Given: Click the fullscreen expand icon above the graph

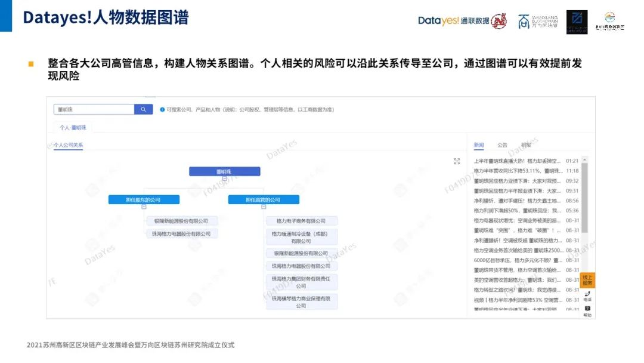Looking at the screenshot, I should click(x=457, y=161).
